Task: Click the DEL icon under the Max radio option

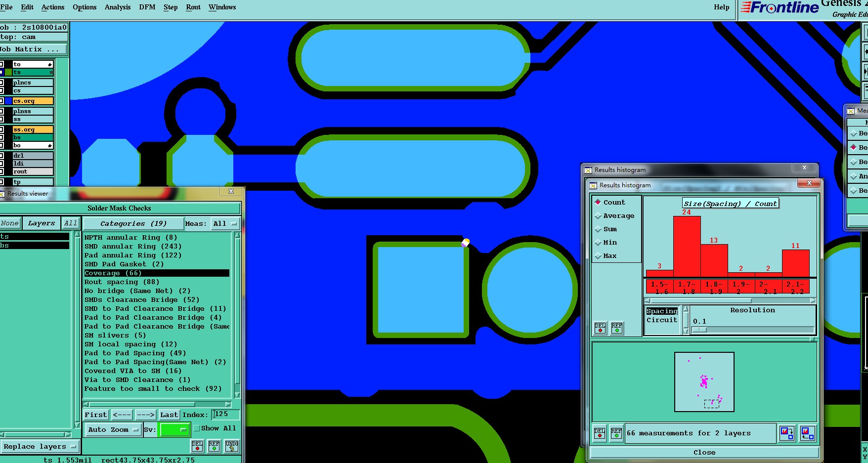Action: coord(600,328)
